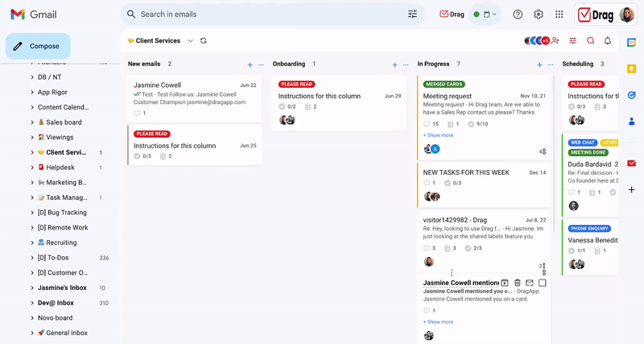Open Task Manag... board in sidebar
Image resolution: width=644 pixels, height=344 pixels.
(x=63, y=197)
